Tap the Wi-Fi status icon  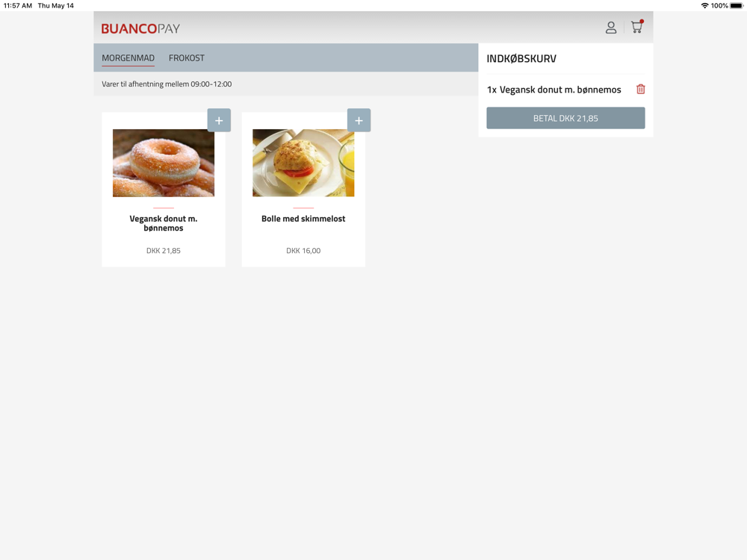[704, 6]
